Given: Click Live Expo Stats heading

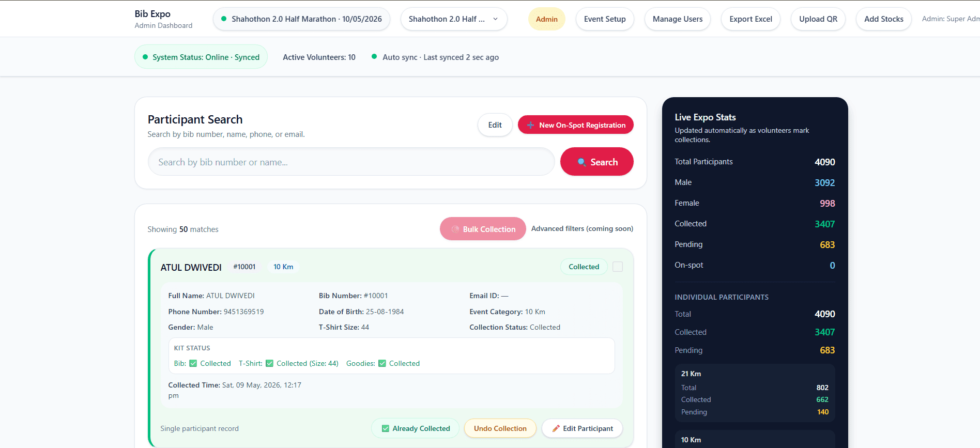Looking at the screenshot, I should tap(705, 117).
